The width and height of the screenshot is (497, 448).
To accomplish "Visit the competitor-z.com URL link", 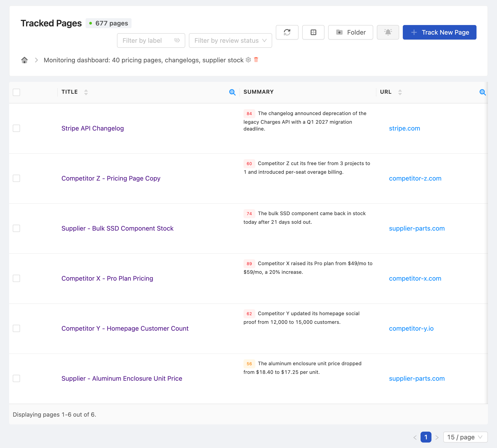I will (x=415, y=178).
